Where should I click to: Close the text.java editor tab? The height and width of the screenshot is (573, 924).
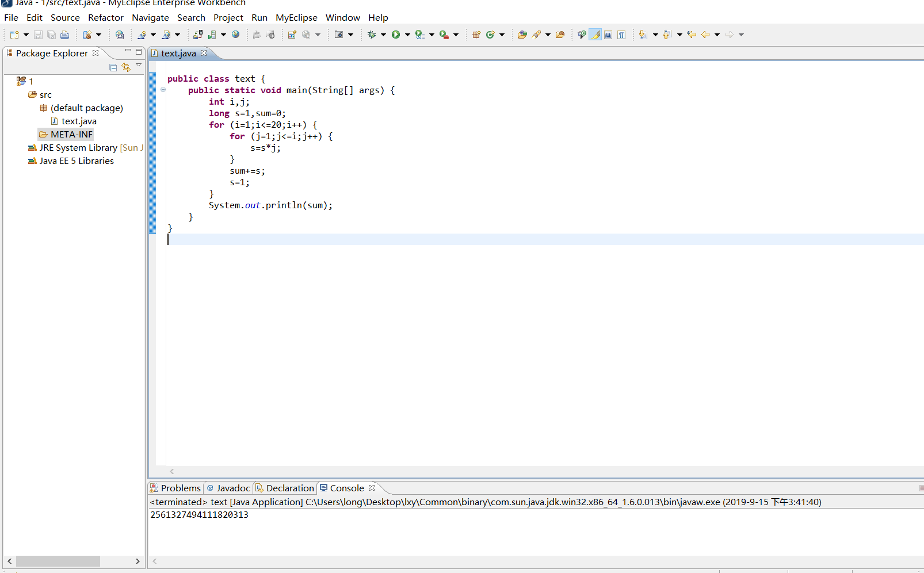[x=204, y=53]
